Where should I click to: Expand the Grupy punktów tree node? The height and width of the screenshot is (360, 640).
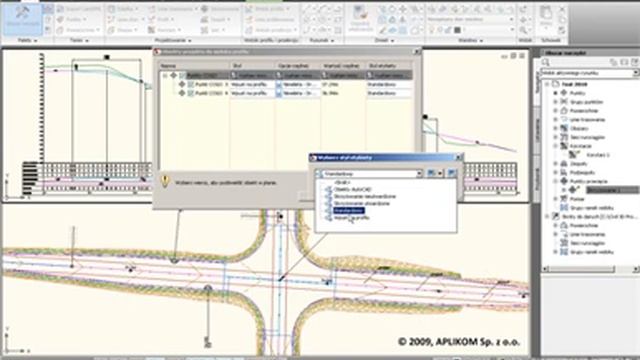click(555, 102)
